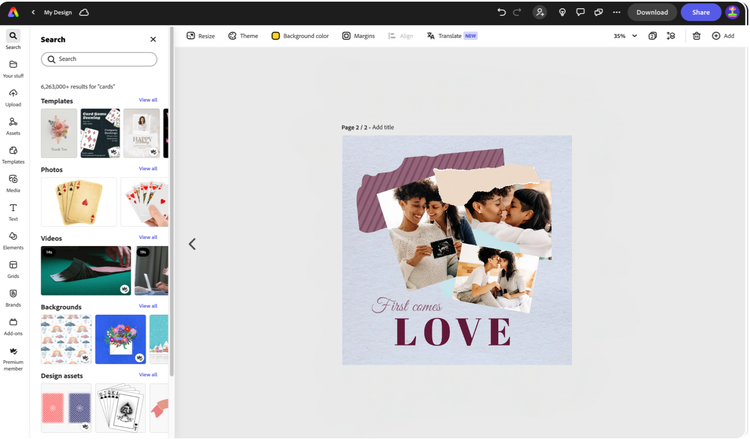Go back using arrow beside My Design
The image size is (750, 440).
point(33,12)
